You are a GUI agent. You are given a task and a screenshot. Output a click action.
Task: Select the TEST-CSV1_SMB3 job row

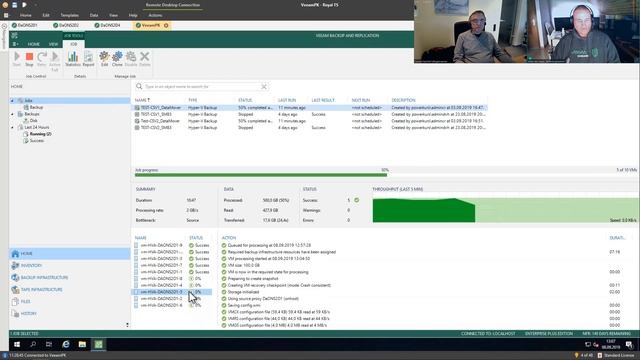pos(310,114)
